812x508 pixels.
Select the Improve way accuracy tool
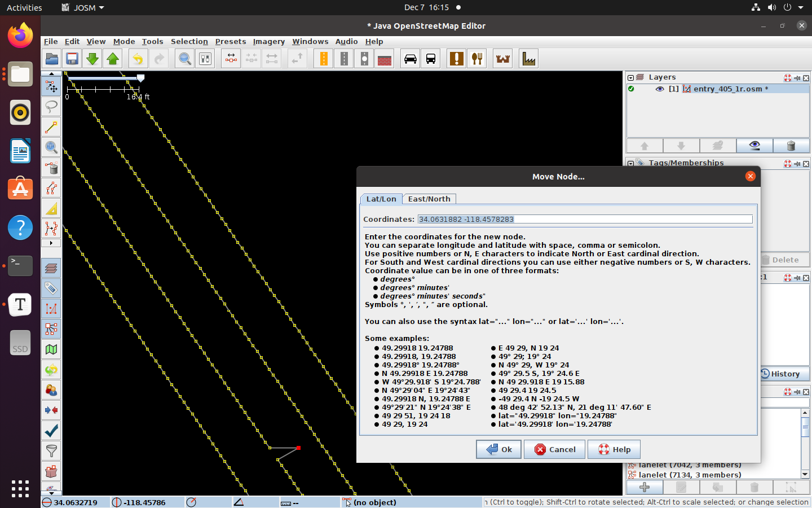click(51, 188)
